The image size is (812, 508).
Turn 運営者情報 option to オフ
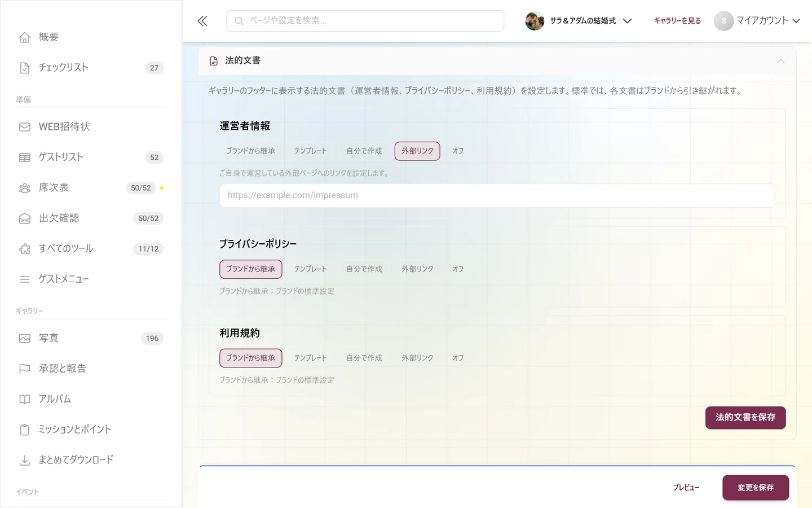tap(458, 151)
